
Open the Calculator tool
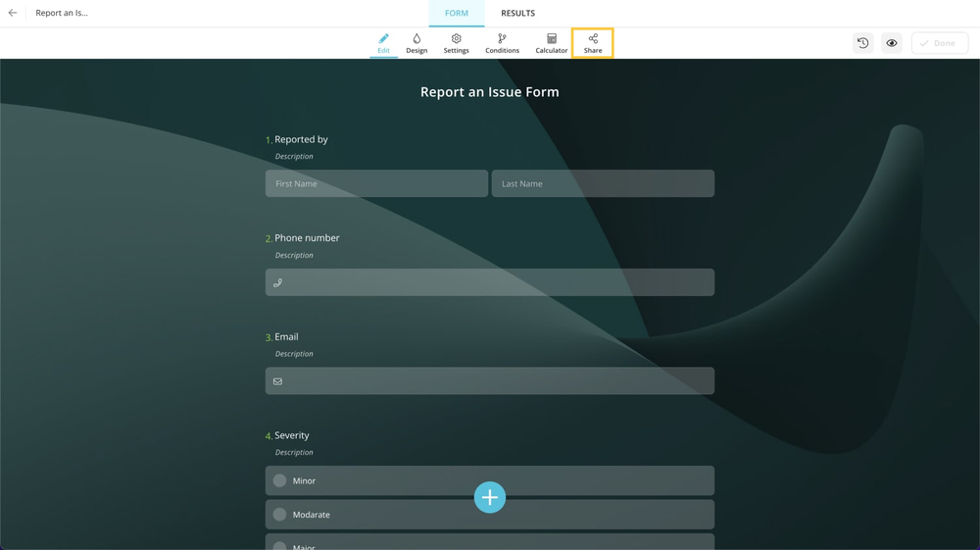tap(551, 43)
